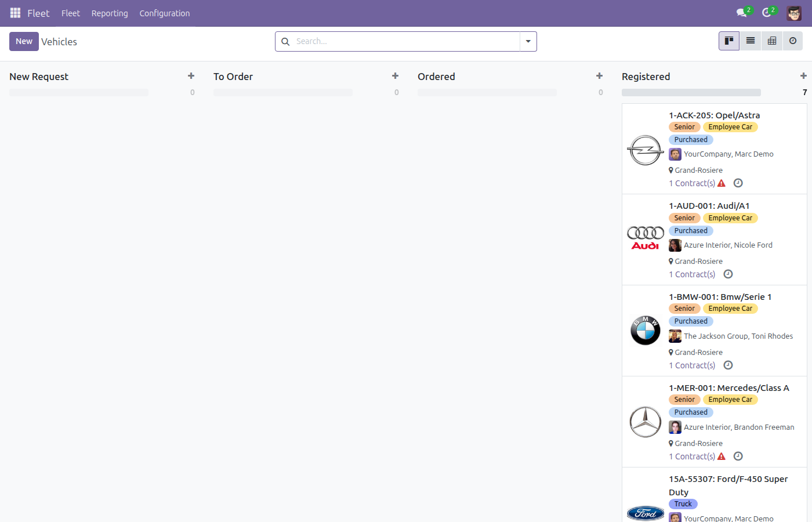
Task: Open the conversations messages icon
Action: click(741, 13)
